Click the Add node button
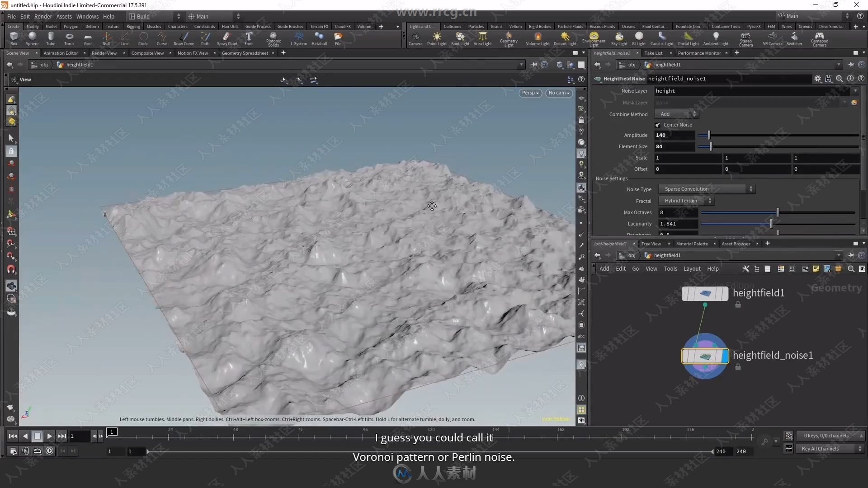The width and height of the screenshot is (868, 488). (604, 268)
